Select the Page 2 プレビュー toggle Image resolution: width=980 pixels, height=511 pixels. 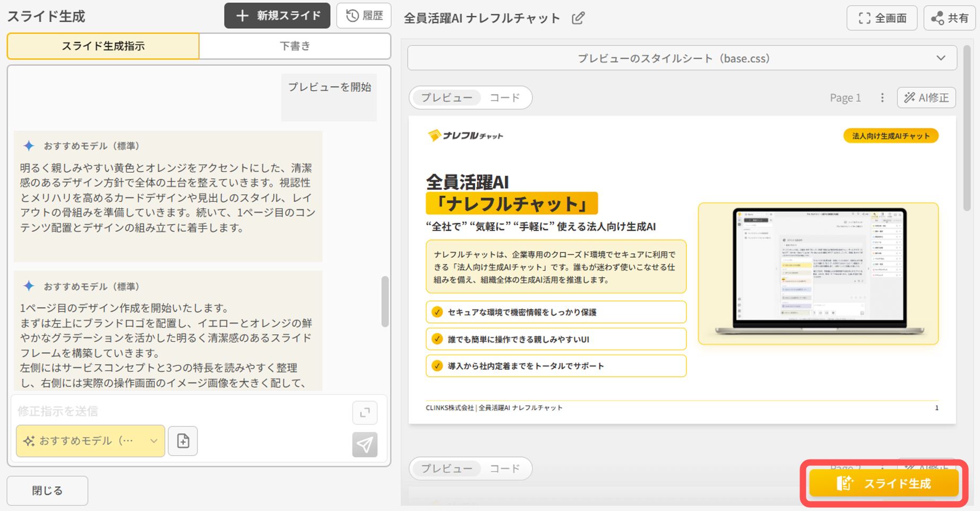[x=446, y=469]
